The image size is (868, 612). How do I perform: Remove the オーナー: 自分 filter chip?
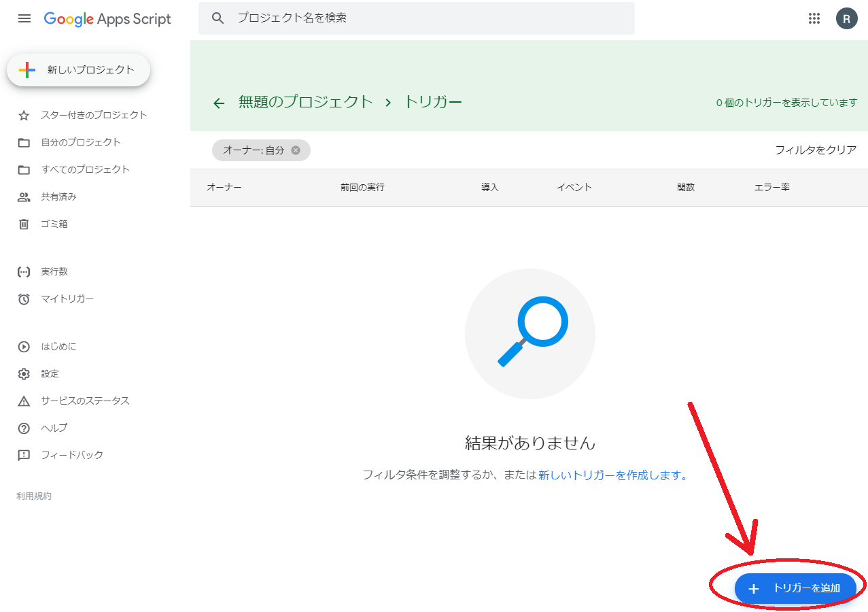(296, 150)
